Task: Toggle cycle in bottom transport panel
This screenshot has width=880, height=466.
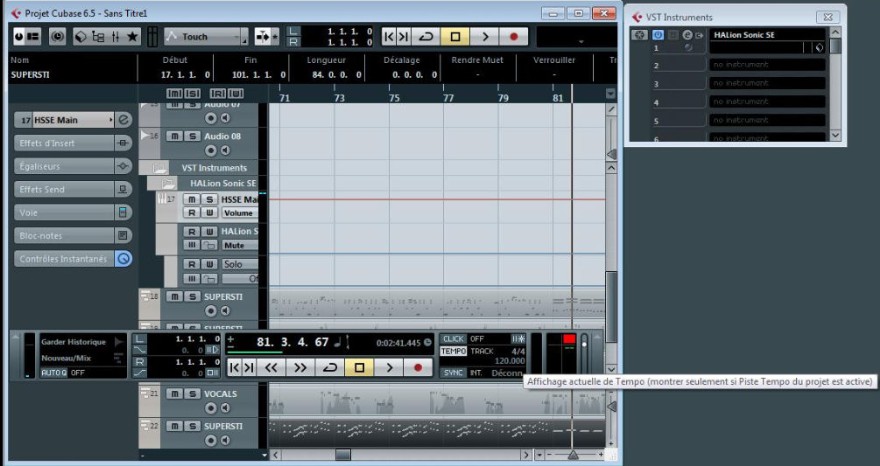Action: [329, 368]
